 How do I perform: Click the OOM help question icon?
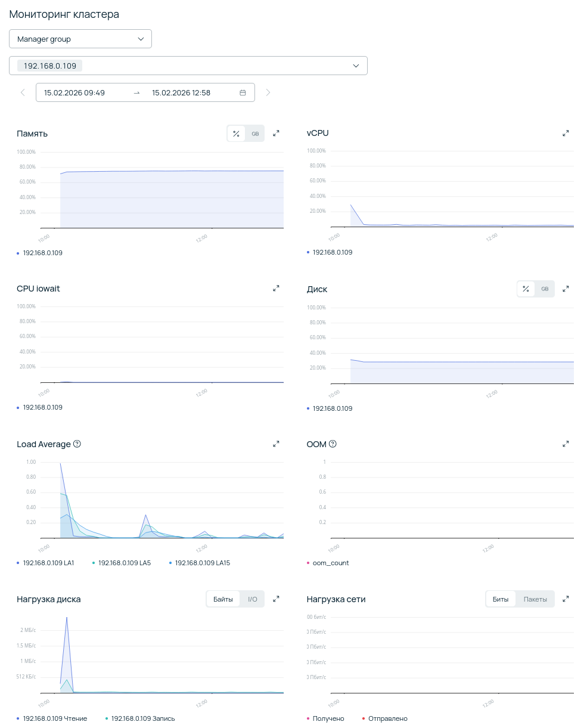pos(333,444)
